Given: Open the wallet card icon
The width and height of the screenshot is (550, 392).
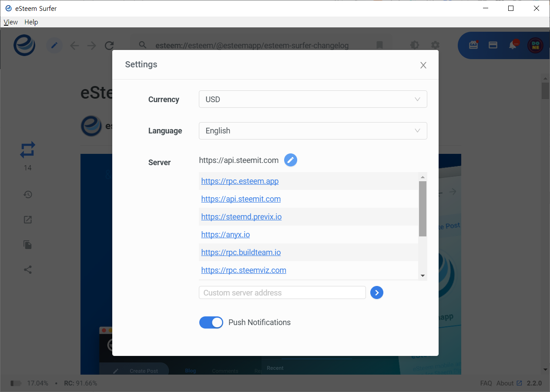Looking at the screenshot, I should click(493, 45).
